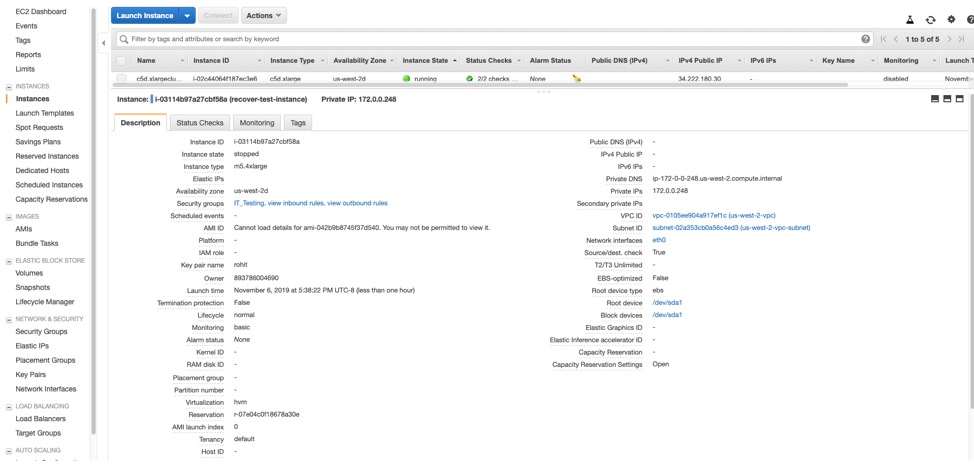Go to the next page of results

tap(949, 39)
